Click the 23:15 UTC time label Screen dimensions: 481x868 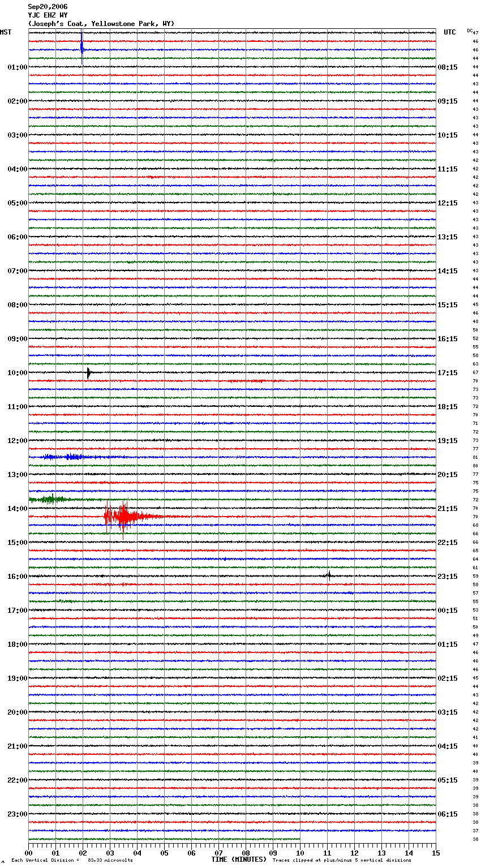(448, 577)
